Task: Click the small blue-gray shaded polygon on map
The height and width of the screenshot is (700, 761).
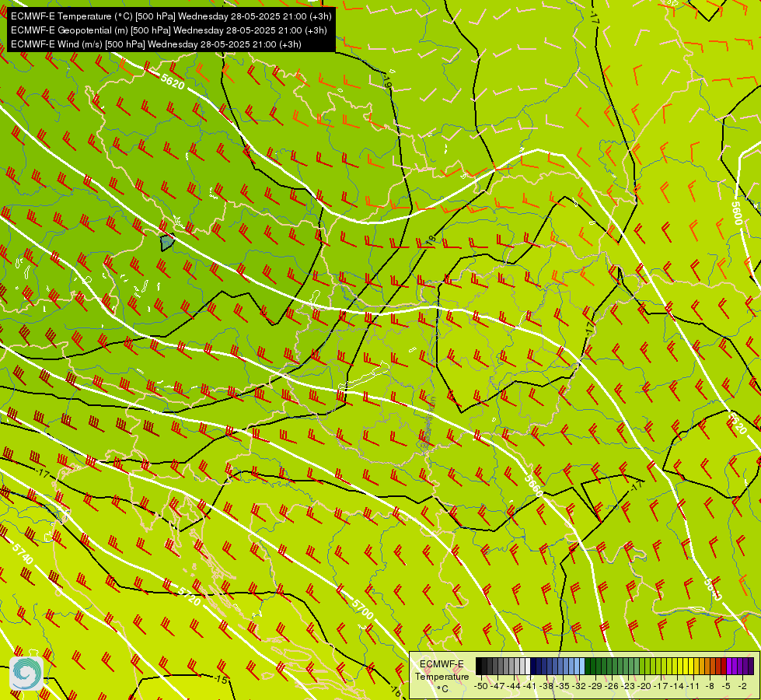Action: pos(167,242)
